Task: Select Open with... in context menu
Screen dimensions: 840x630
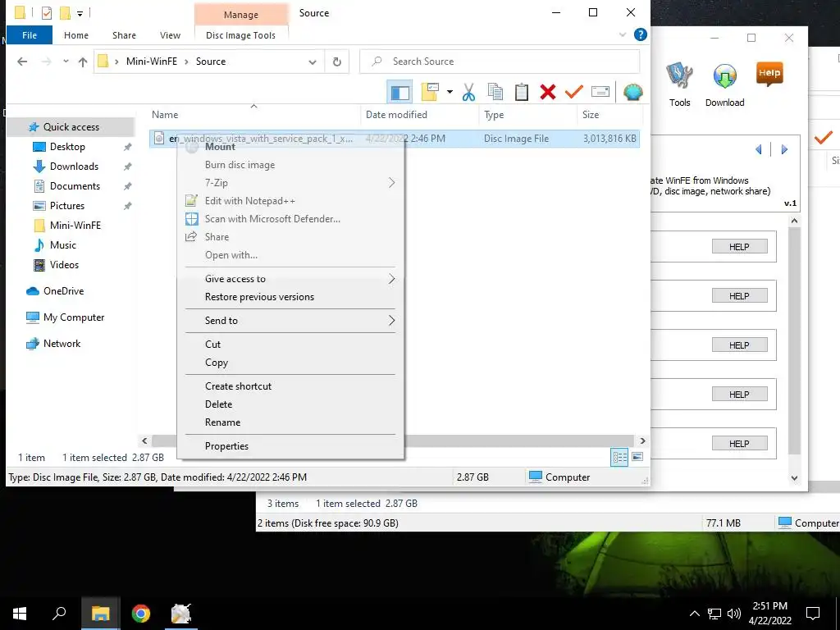Action: pyautogui.click(x=290, y=255)
